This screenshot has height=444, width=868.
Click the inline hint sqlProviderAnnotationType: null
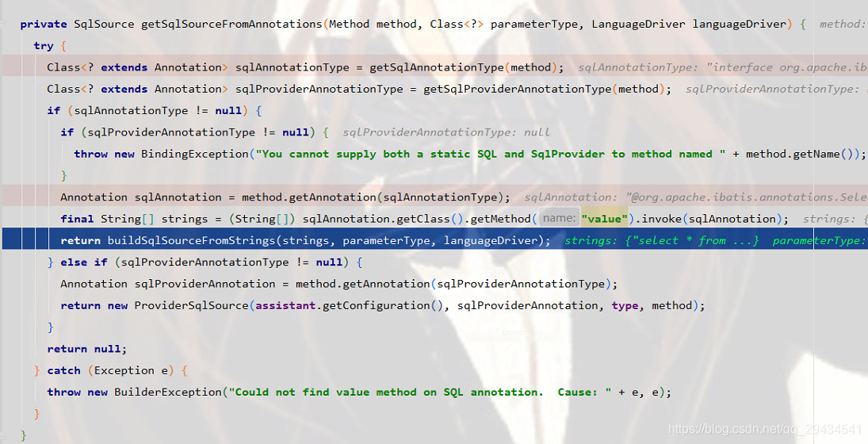point(446,132)
